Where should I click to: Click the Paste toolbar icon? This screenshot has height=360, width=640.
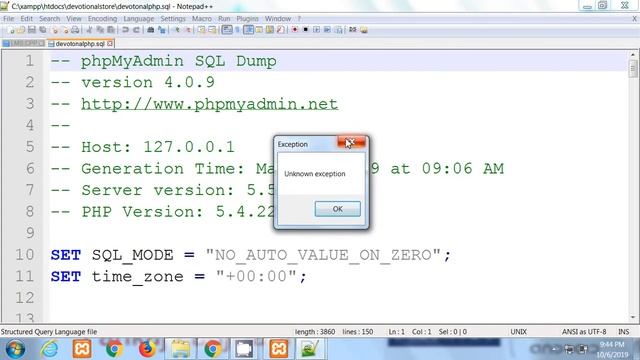pos(111,30)
